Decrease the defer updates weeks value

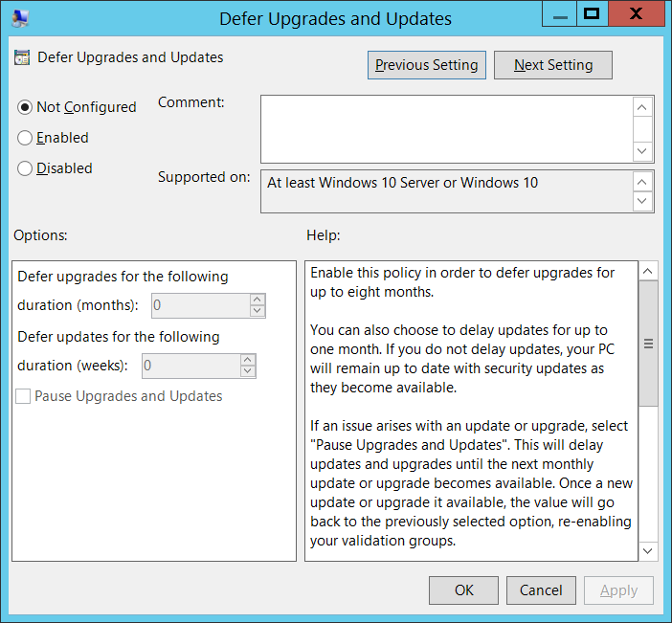tap(247, 371)
